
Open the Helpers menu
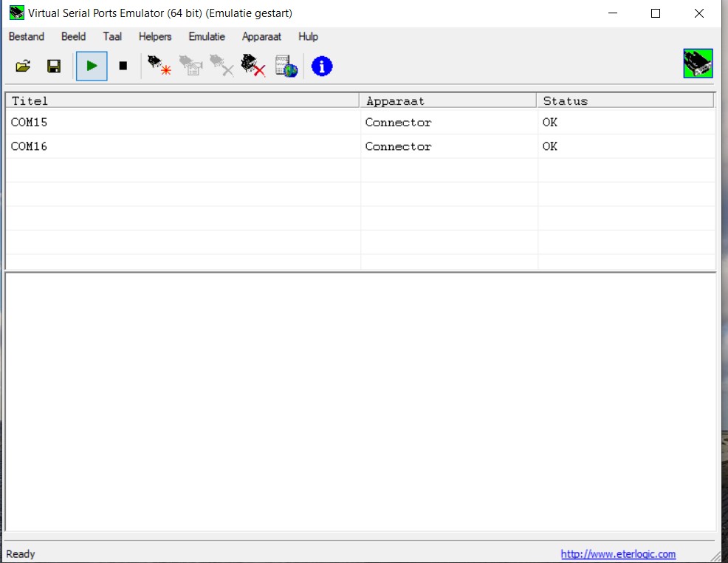155,36
